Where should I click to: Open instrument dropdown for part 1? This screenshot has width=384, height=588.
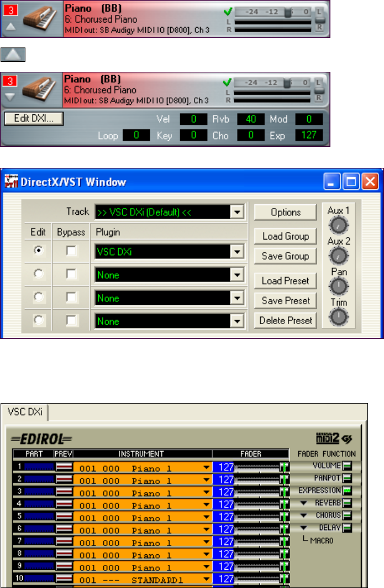[x=207, y=468]
